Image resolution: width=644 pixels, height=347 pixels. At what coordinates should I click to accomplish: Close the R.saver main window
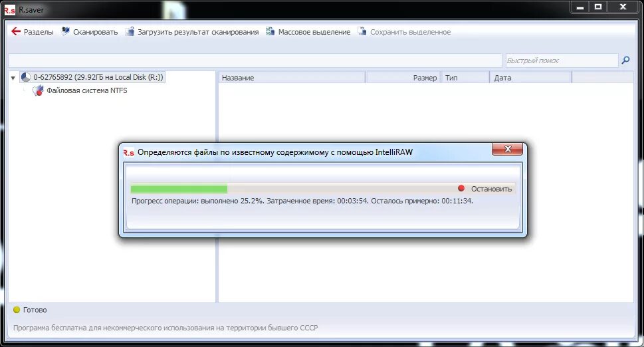point(623,7)
